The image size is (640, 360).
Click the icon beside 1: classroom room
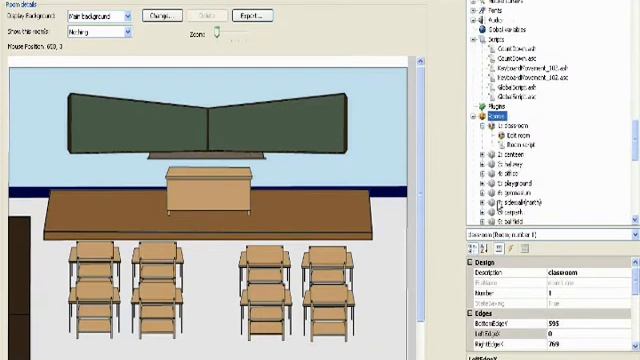point(492,126)
